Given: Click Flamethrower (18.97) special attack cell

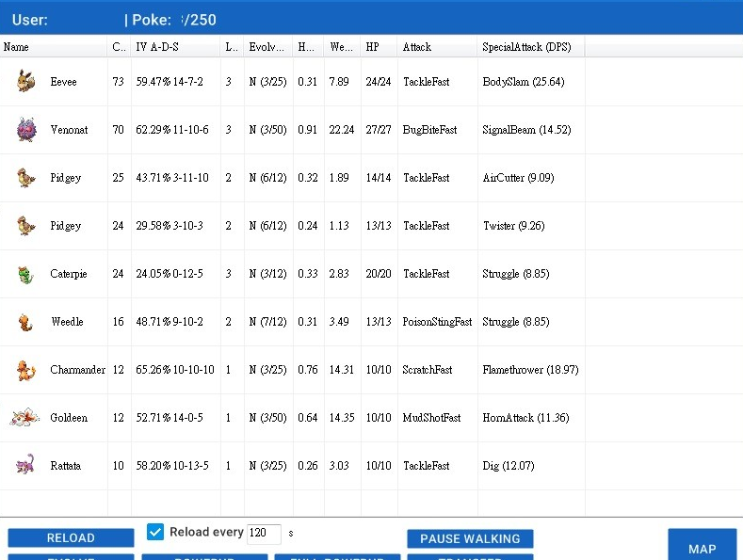Looking at the screenshot, I should click(530, 370).
